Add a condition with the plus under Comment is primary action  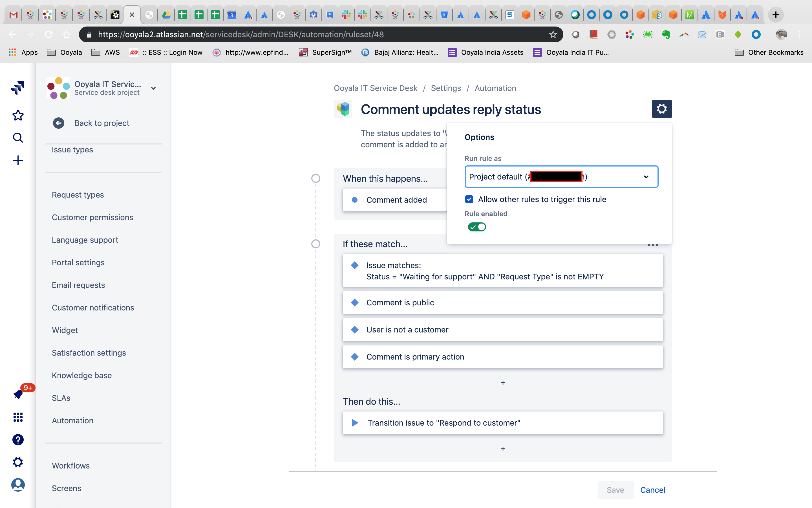coord(503,383)
